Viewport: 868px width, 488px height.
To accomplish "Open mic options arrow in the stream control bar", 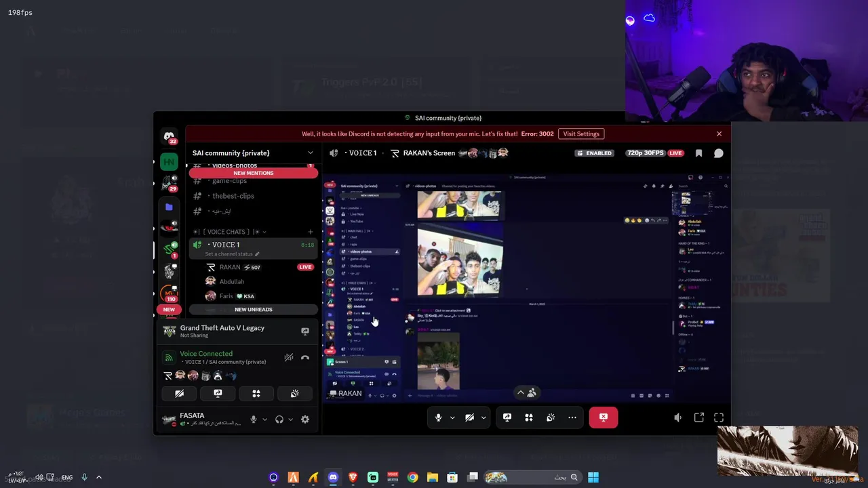I will [452, 418].
